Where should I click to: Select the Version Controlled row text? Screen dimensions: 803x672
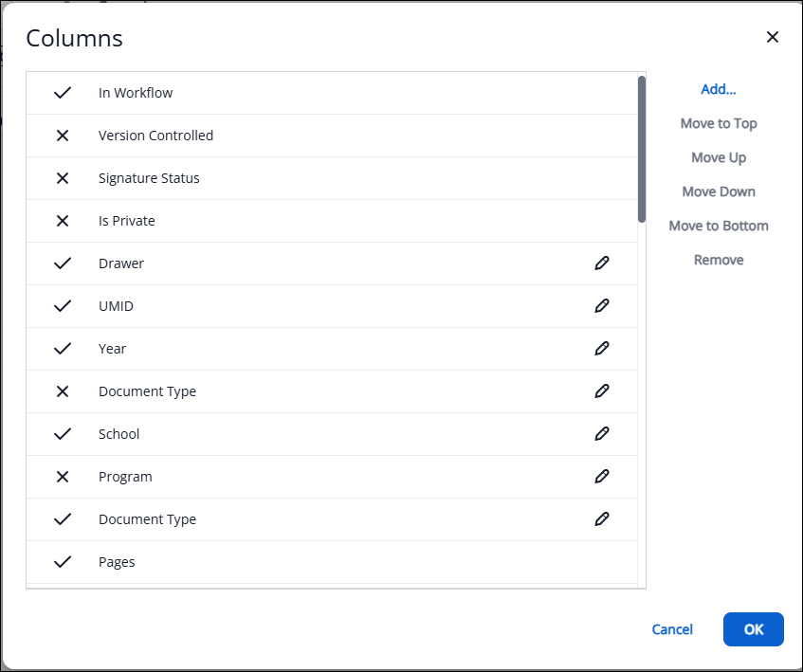pyautogui.click(x=155, y=136)
